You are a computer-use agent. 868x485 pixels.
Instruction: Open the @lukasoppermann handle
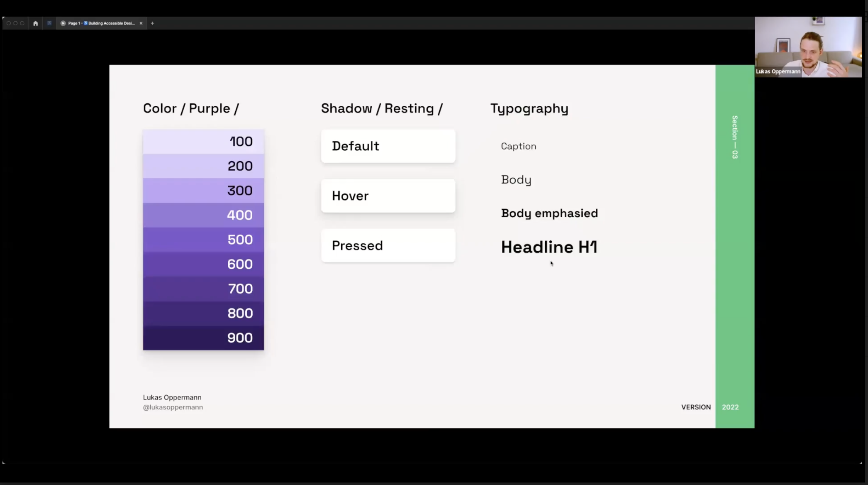point(173,407)
